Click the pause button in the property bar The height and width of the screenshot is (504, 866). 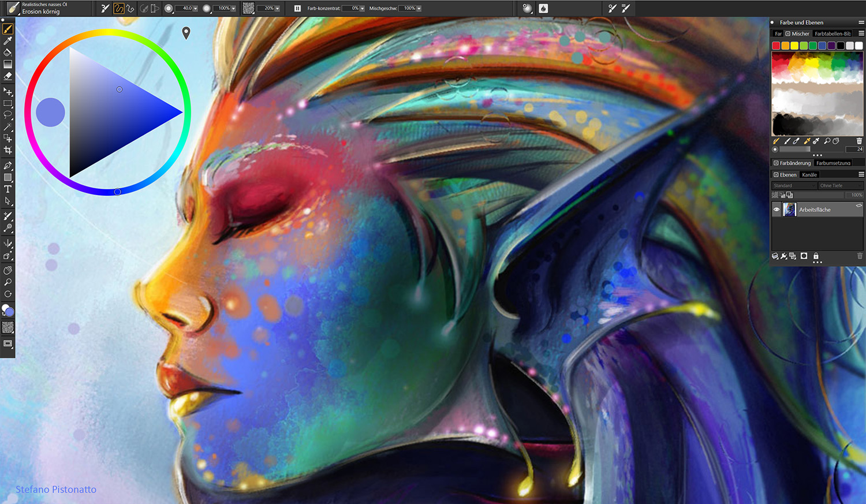coord(297,9)
